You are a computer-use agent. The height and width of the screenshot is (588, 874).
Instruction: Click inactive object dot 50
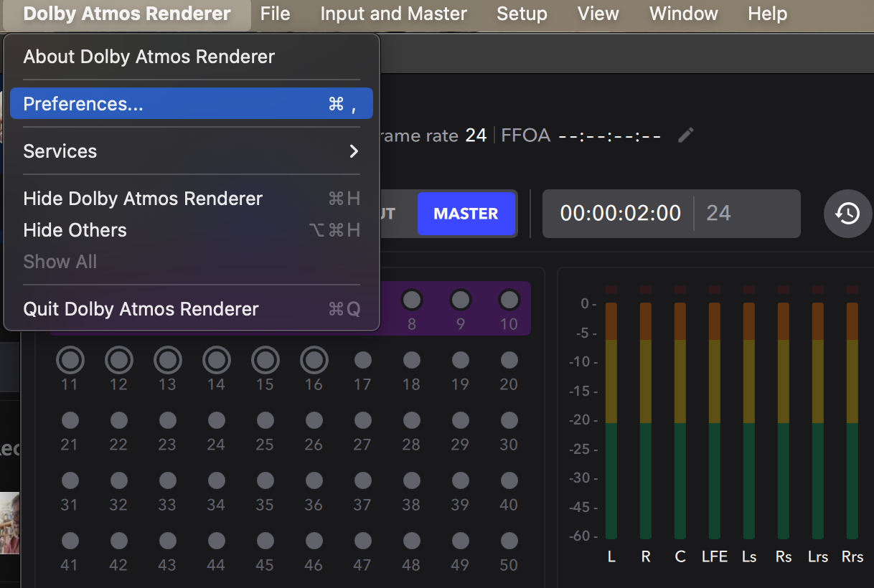[509, 541]
